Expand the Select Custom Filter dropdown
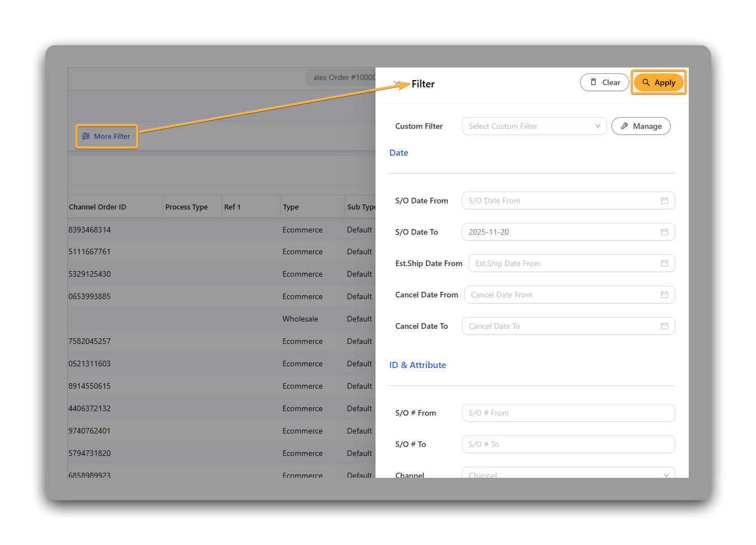Viewport: 756px width, 545px height. coord(534,126)
